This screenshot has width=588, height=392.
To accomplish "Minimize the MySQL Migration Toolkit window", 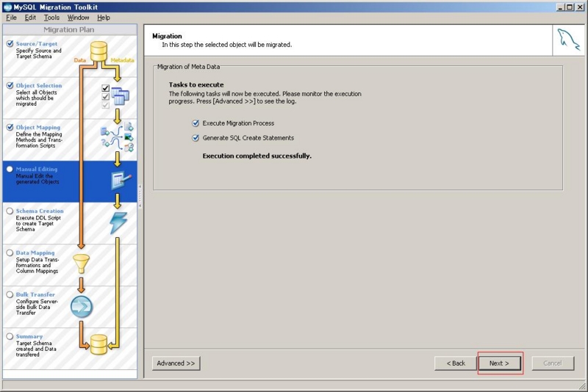I will coord(560,7).
